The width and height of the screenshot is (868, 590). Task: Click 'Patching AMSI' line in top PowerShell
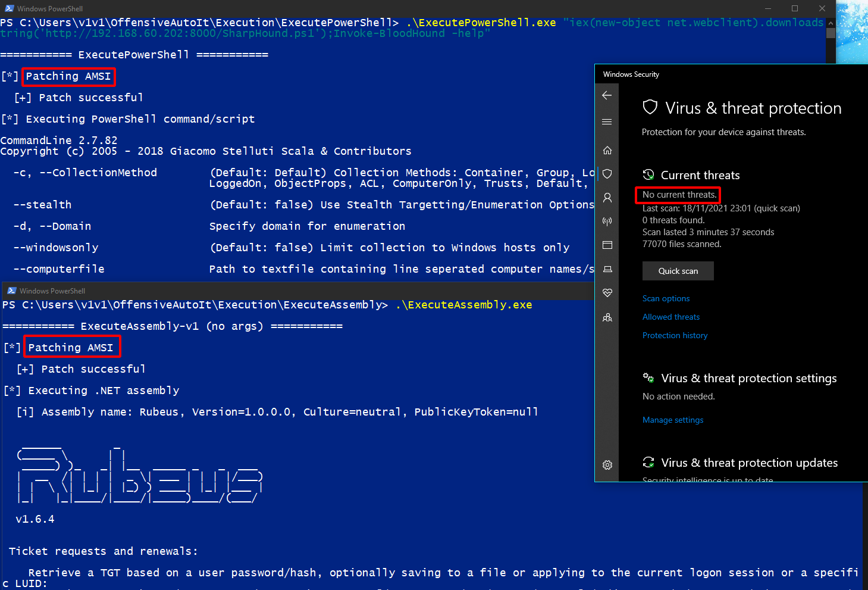point(68,76)
